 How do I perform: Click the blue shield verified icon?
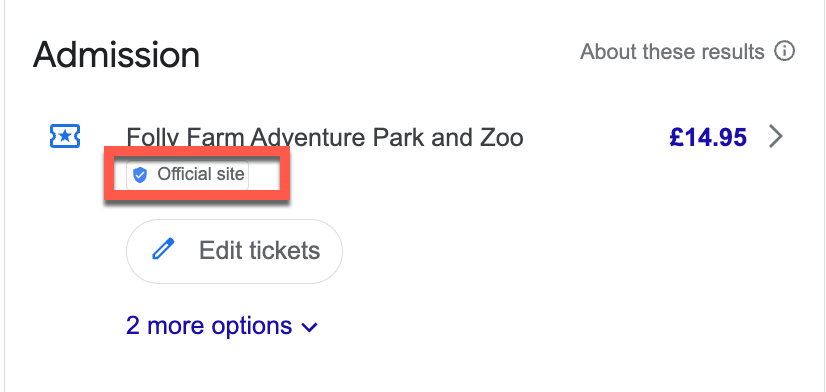tap(140, 175)
